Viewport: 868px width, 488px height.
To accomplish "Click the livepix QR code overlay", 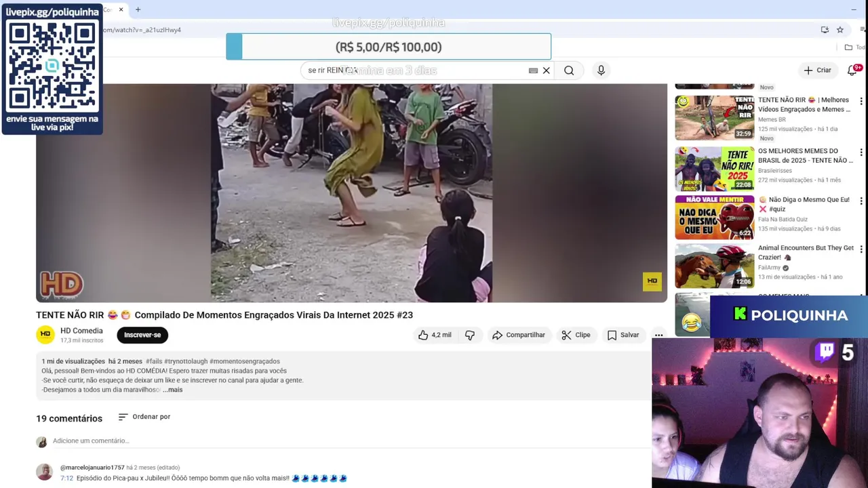I will pyautogui.click(x=52, y=65).
